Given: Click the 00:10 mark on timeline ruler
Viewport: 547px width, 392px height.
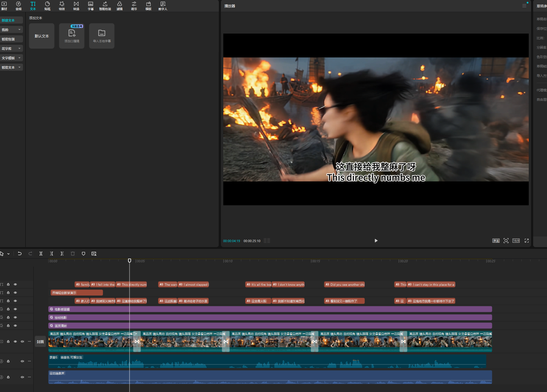Looking at the screenshot, I should [x=228, y=261].
